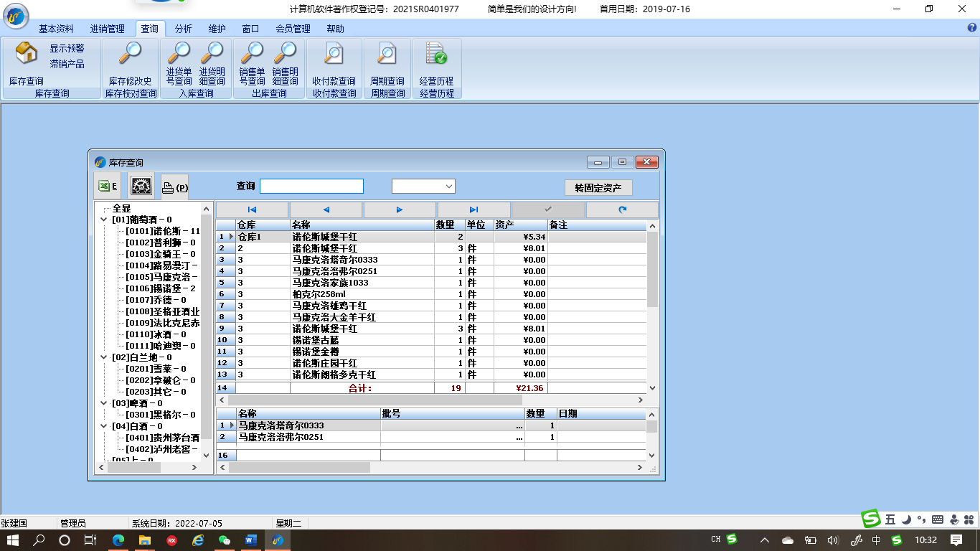The height and width of the screenshot is (551, 980).
Task: Open 销售明细查询 in ribbon
Action: (x=285, y=54)
